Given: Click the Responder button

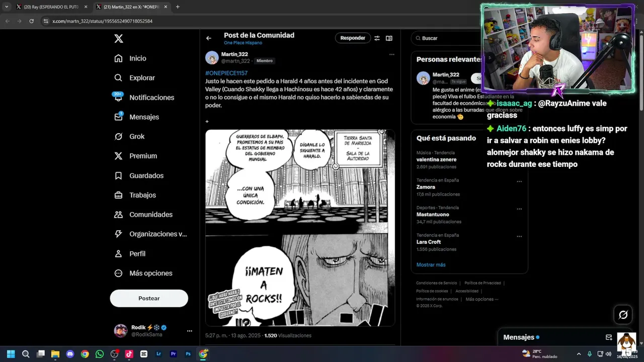Looking at the screenshot, I should [x=353, y=38].
